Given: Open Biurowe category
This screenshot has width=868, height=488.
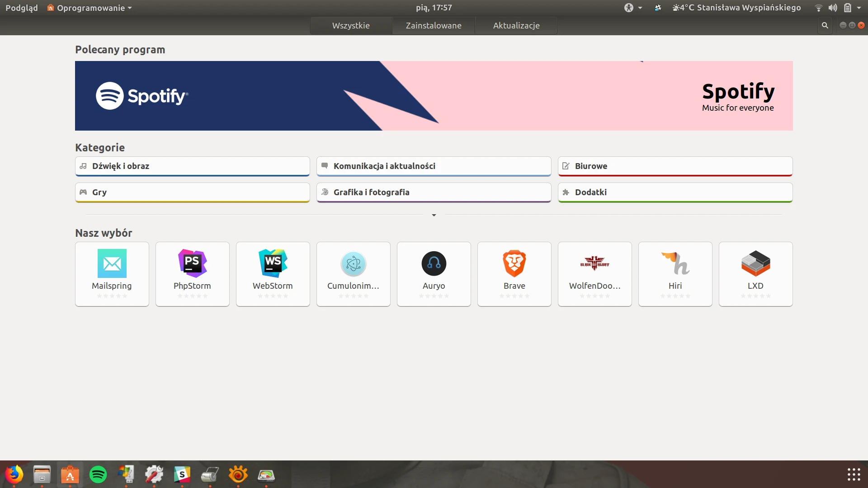Looking at the screenshot, I should pyautogui.click(x=675, y=166).
